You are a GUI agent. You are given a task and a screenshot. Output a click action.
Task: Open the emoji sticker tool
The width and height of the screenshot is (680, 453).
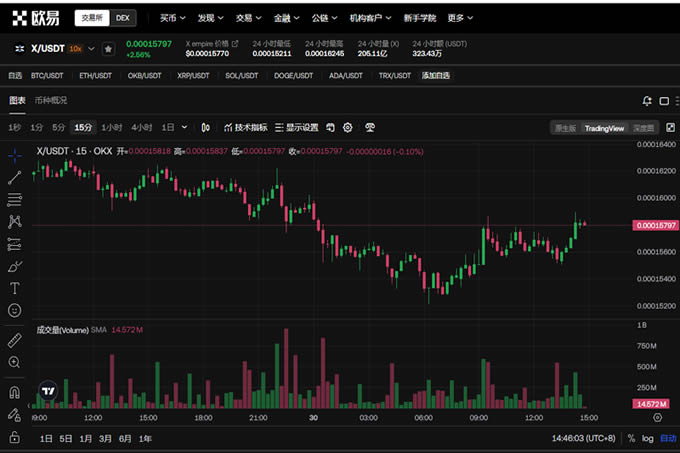(15, 310)
